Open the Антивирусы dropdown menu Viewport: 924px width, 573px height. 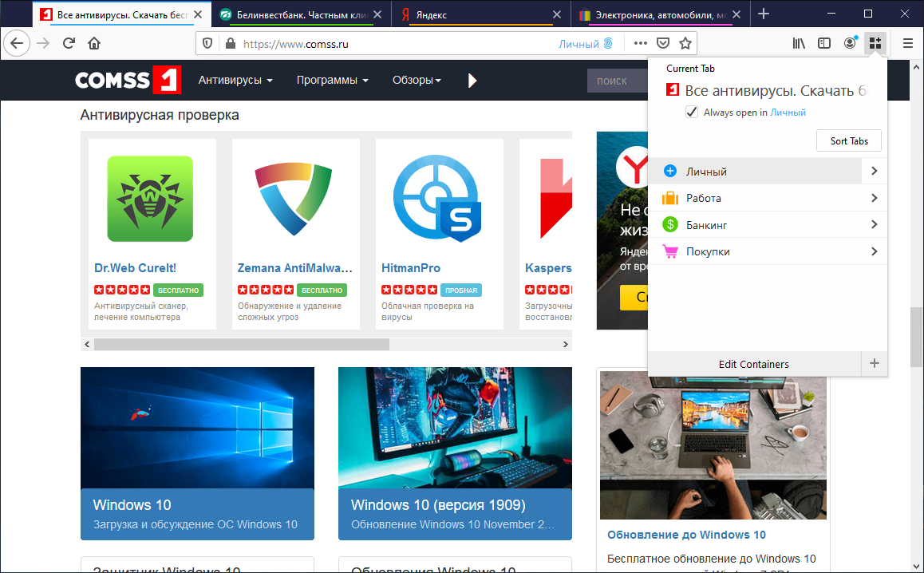[235, 80]
